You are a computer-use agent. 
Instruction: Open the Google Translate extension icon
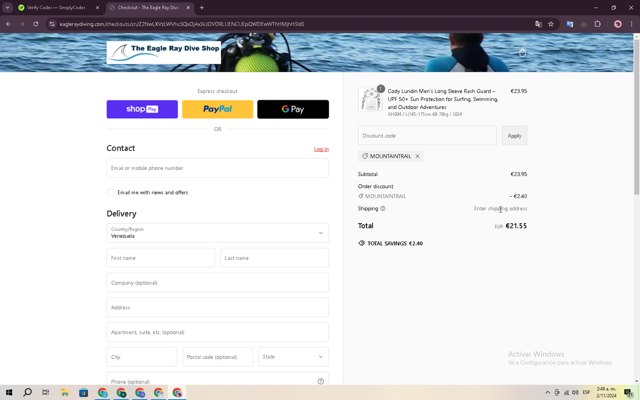[x=570, y=24]
